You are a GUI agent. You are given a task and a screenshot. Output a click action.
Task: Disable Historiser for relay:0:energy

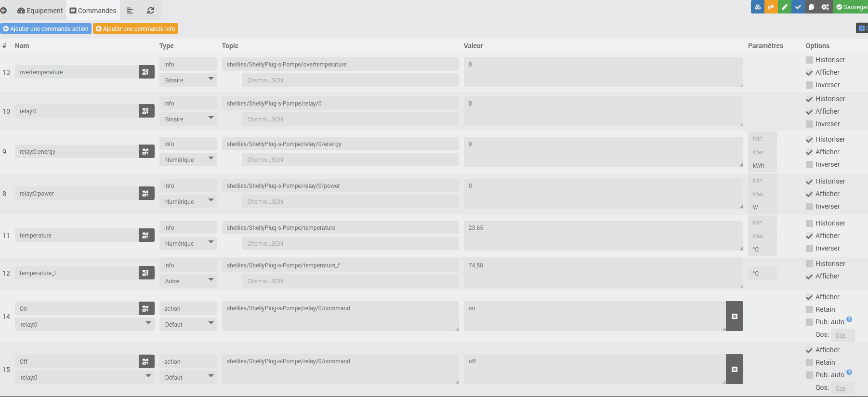809,140
